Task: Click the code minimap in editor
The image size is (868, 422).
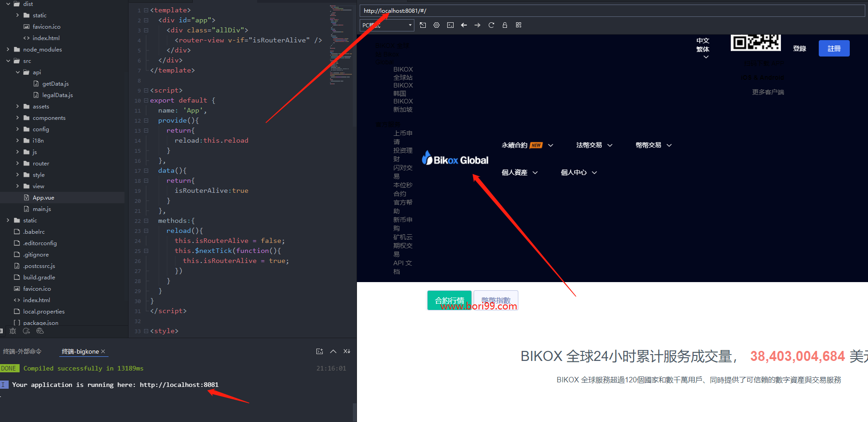Action: click(x=341, y=46)
